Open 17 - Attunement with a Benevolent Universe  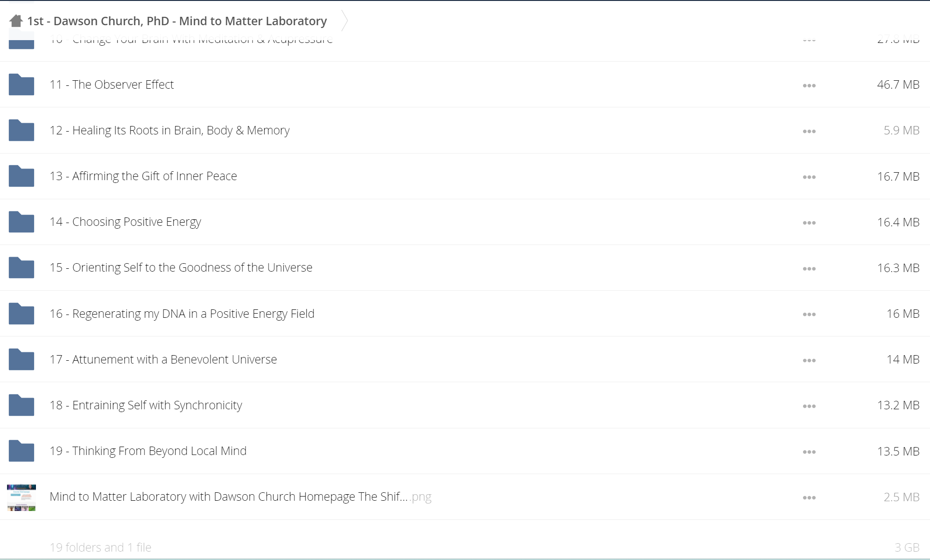tap(163, 359)
